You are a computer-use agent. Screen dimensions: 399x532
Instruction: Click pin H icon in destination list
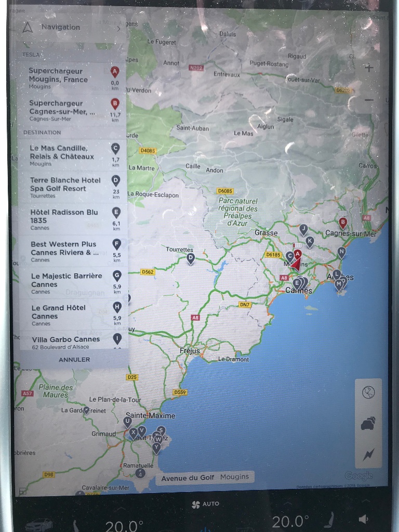(117, 308)
